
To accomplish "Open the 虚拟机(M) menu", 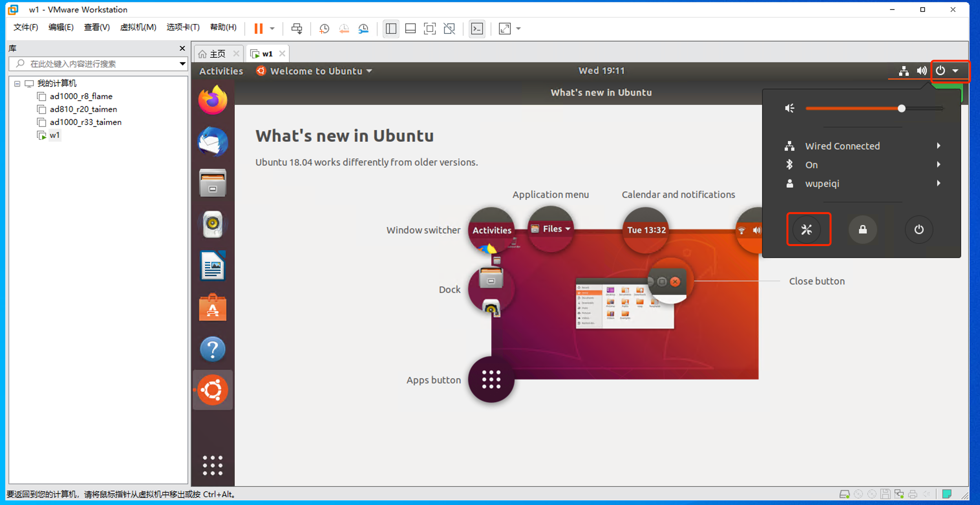I will click(x=138, y=27).
